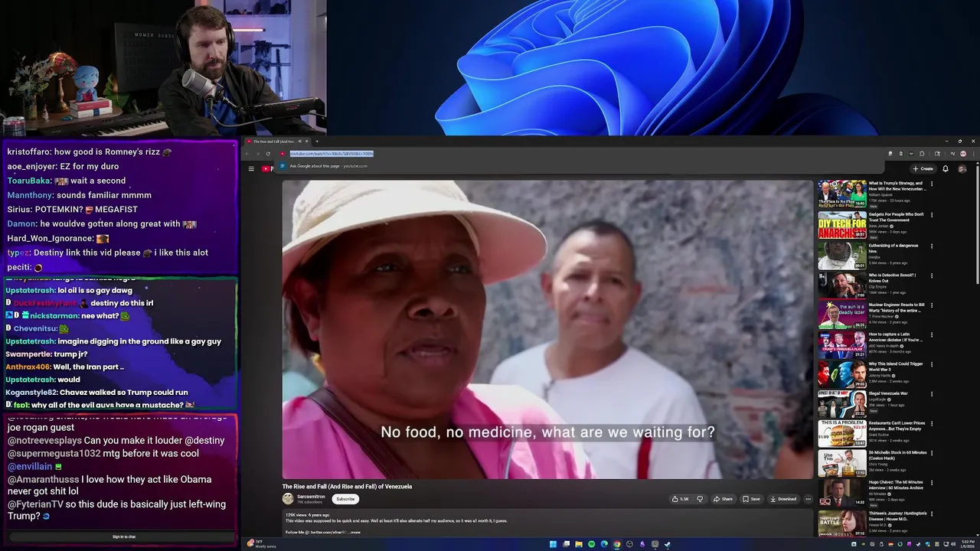Viewport: 980px width, 551px height.
Task: Open YouTube notifications bell
Action: (946, 168)
